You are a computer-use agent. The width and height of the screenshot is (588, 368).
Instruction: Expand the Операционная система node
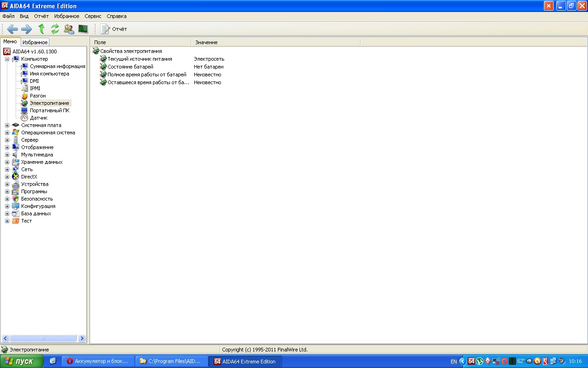(7, 132)
